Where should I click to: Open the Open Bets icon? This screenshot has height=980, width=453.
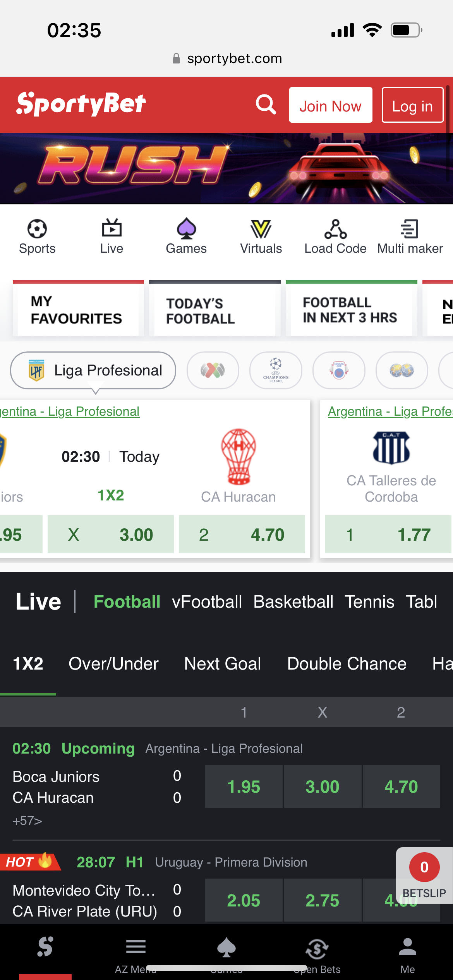pos(317,949)
